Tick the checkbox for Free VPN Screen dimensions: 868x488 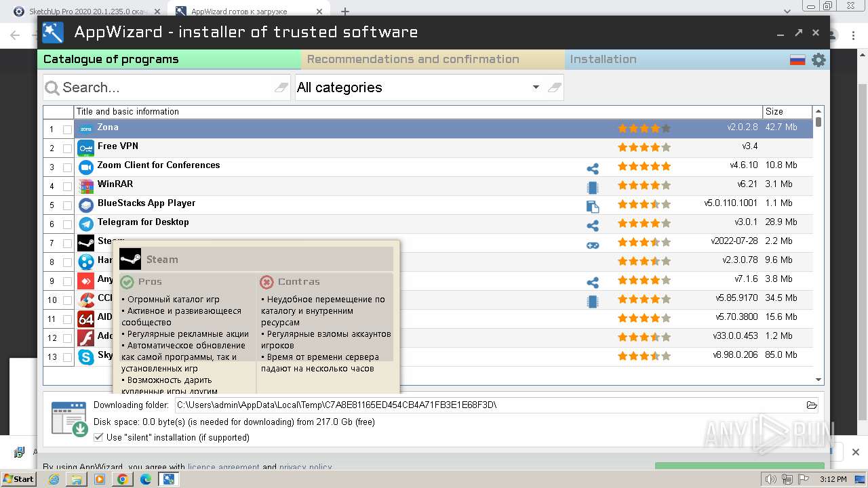67,148
